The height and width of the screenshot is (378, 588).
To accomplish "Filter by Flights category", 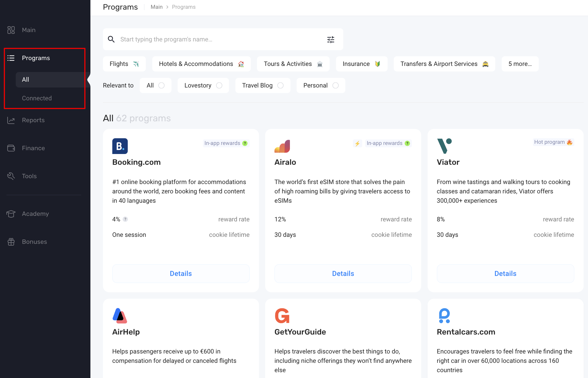I will point(124,64).
